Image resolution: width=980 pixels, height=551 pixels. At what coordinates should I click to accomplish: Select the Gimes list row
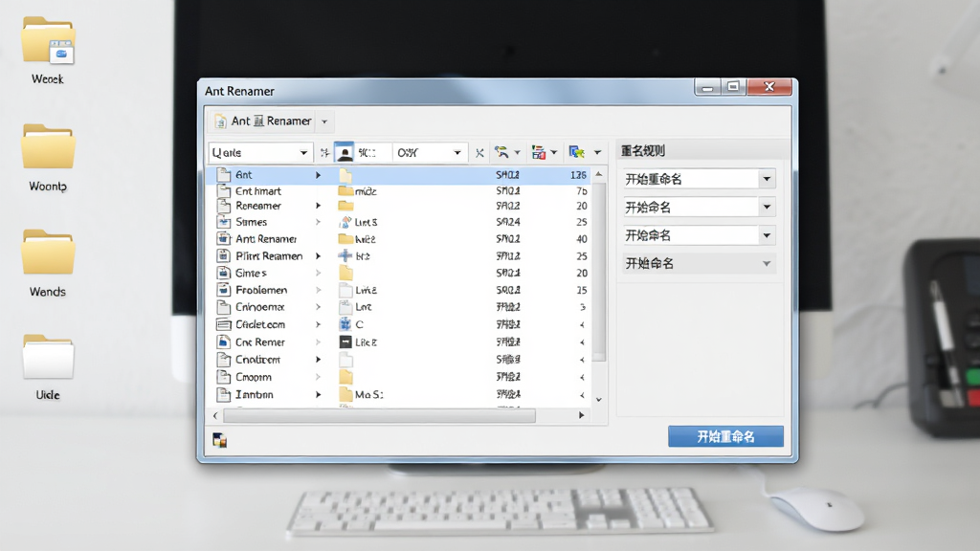pos(399,273)
